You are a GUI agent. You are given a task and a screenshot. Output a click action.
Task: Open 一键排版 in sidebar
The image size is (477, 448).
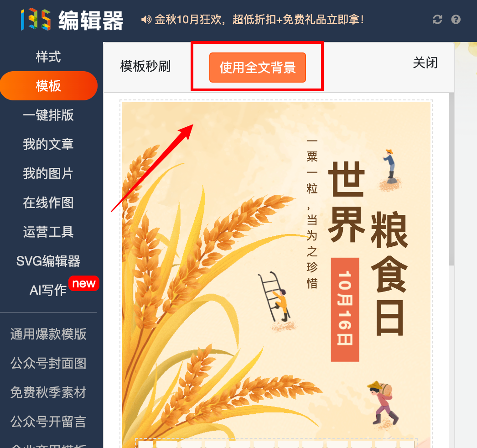[x=48, y=115]
